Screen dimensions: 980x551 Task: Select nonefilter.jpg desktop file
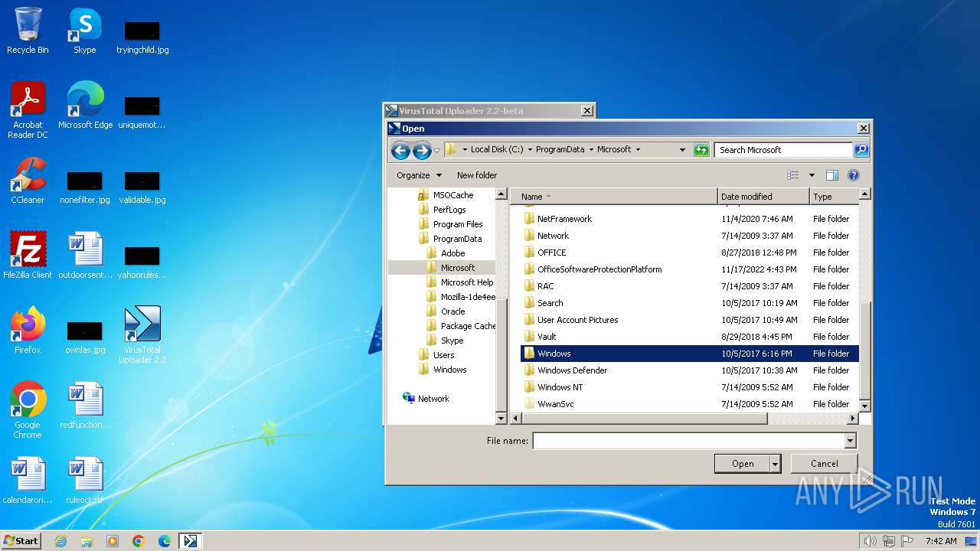tap(85, 187)
